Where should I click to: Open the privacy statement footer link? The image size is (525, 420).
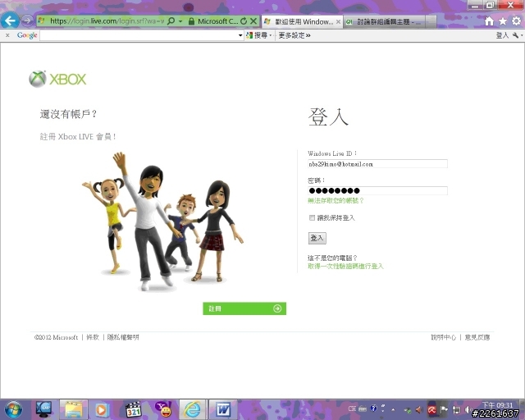(123, 337)
